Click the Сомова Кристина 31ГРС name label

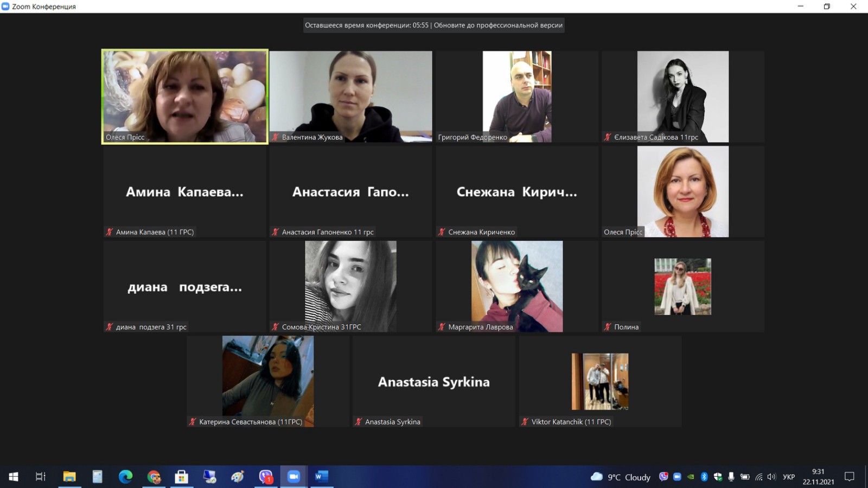tap(322, 327)
